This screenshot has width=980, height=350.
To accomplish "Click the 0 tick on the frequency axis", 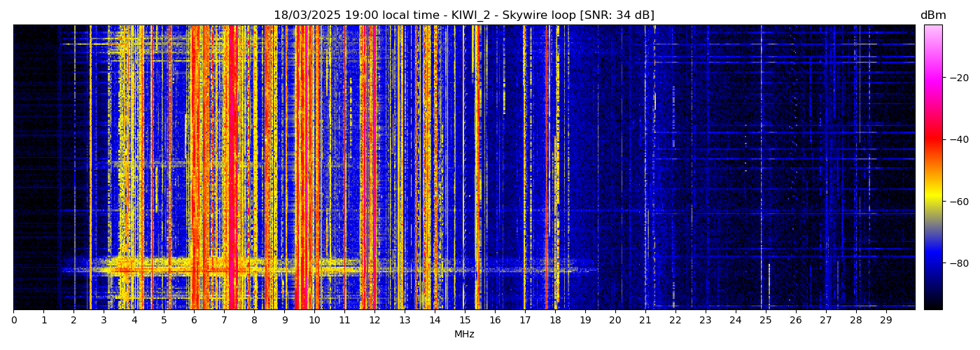I will tap(13, 320).
